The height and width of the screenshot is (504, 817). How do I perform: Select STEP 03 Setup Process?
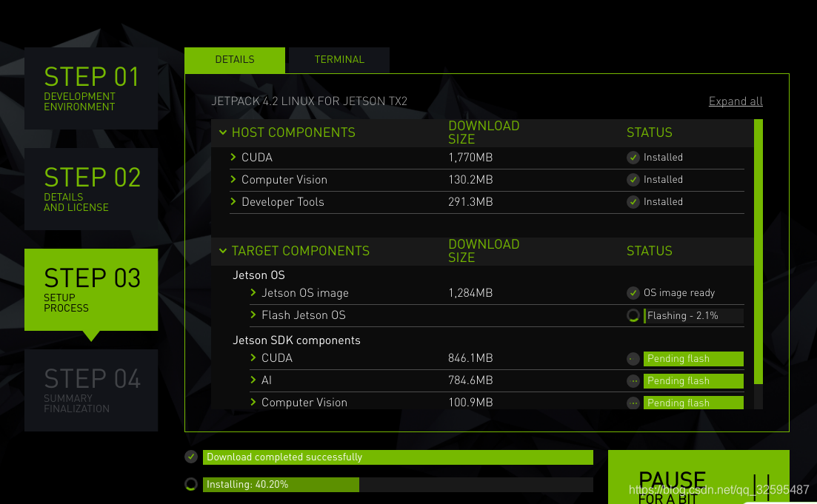(x=91, y=289)
